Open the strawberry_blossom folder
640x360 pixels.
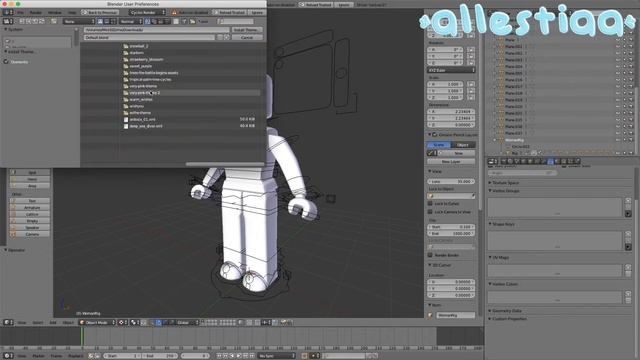point(146,59)
